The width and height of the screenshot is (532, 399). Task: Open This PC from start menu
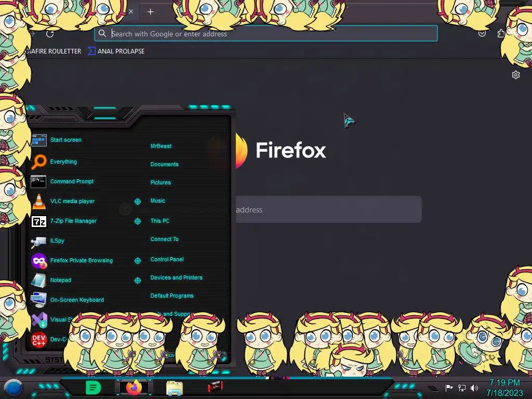(x=160, y=220)
